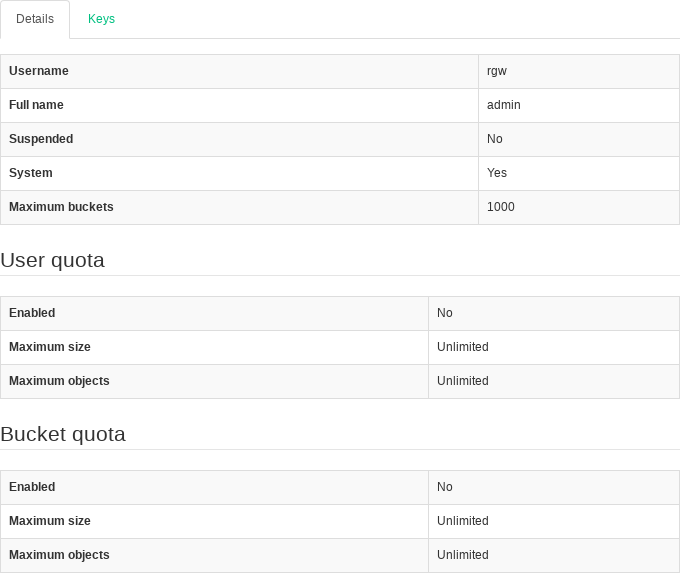Select the Details tab
Screen dimensions: 680x573
35,19
